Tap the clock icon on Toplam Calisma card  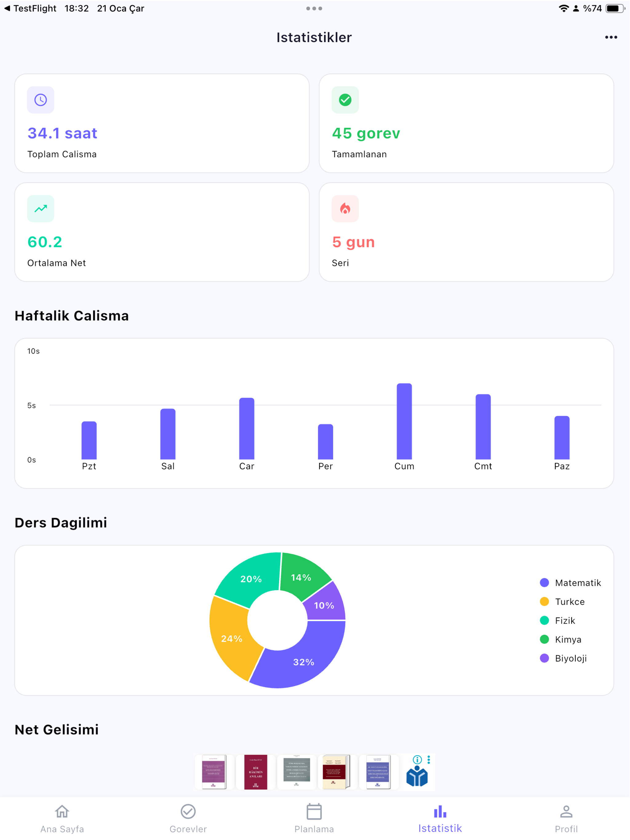41,100
